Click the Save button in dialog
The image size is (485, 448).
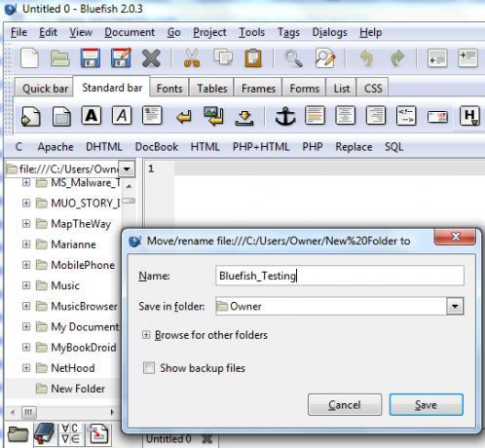[x=427, y=405]
